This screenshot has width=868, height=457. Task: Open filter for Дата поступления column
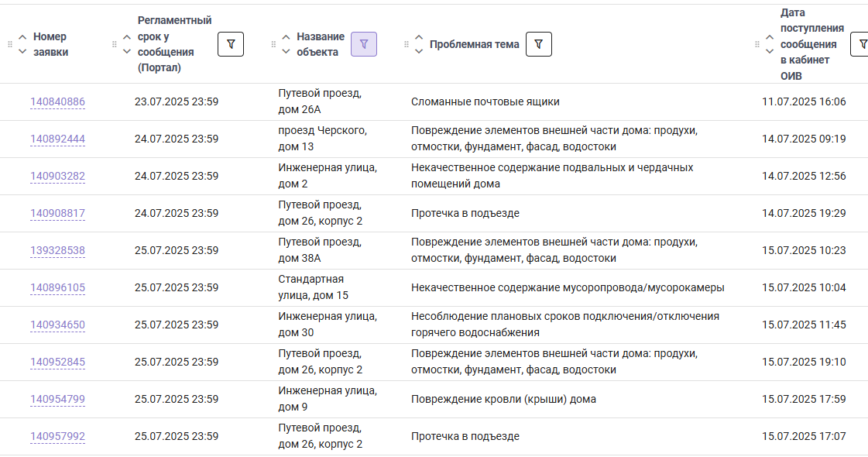pos(861,44)
